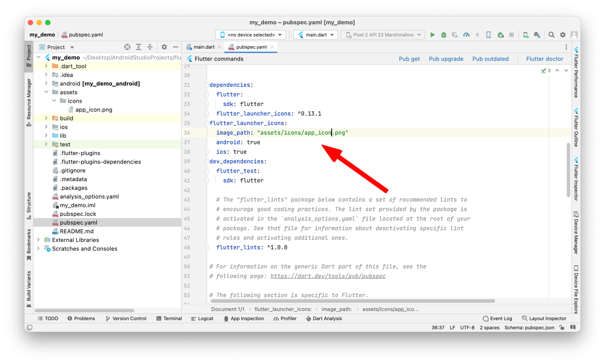The width and height of the screenshot is (605, 364).
Task: Open the profiler gauge icon in toolbar
Action: (466, 35)
